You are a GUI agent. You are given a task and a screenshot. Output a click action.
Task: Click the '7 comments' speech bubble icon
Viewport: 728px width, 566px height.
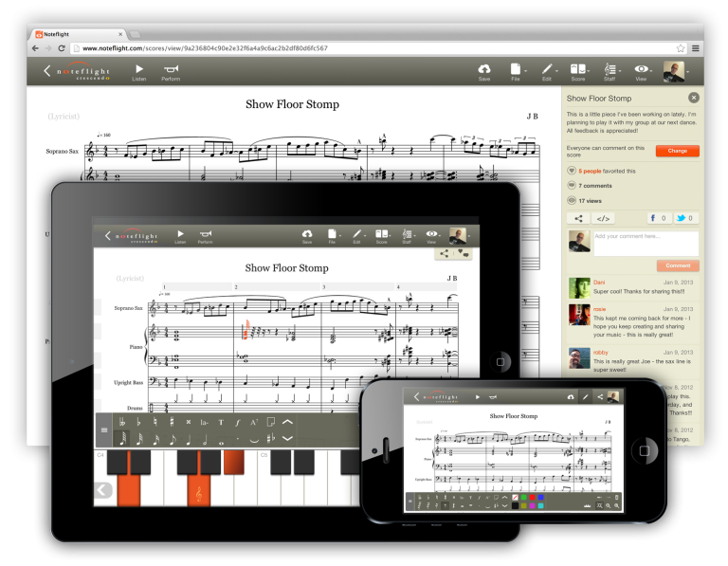click(x=572, y=185)
